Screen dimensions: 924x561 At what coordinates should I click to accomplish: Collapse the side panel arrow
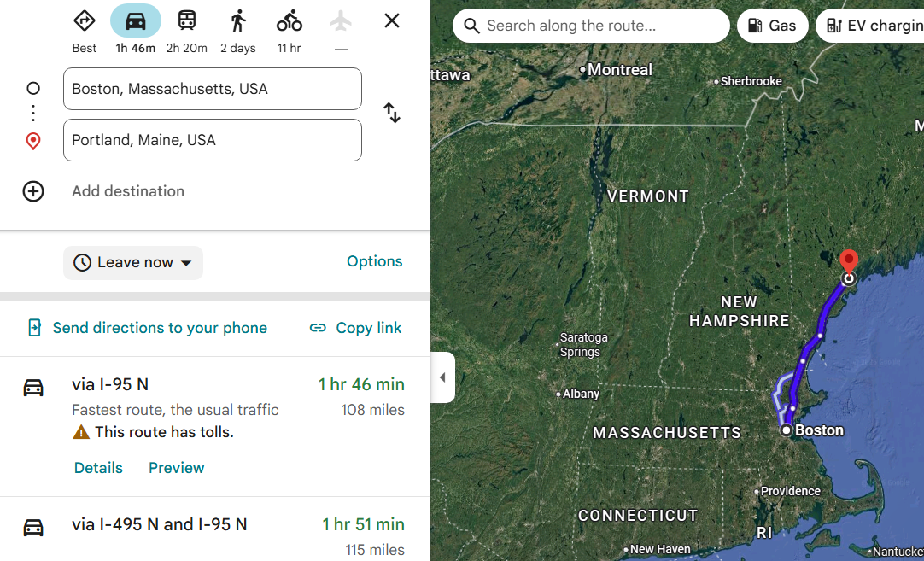tap(442, 377)
